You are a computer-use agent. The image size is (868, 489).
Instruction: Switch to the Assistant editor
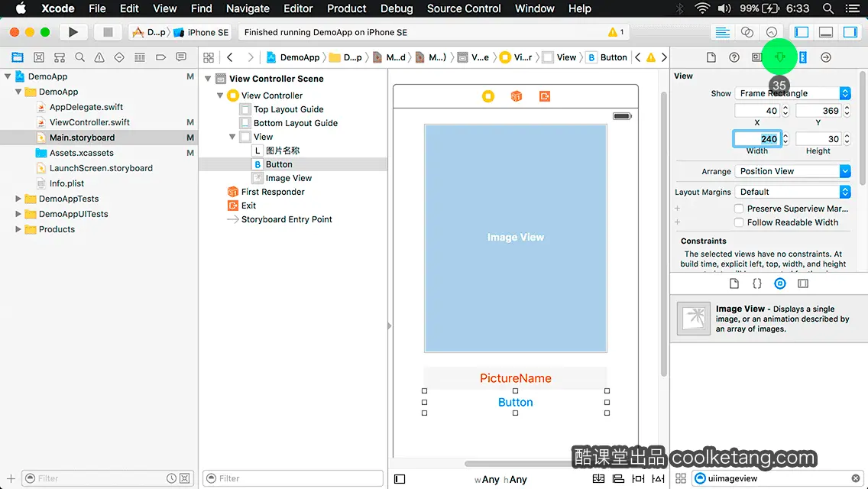click(747, 32)
